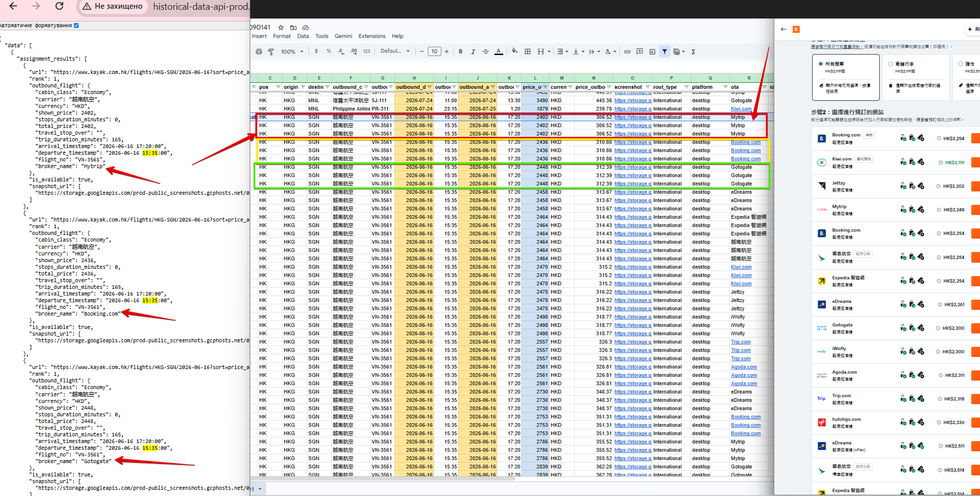980x496 pixels.
Task: Format selection as percent
Action: coord(328,51)
